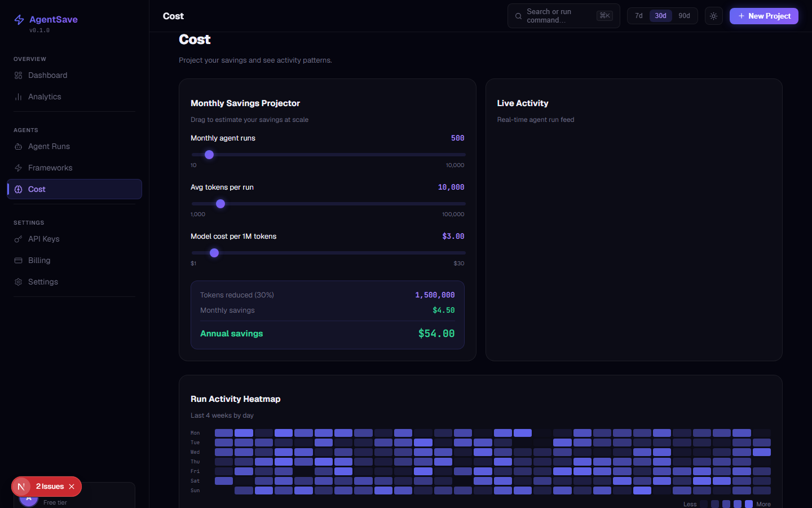Switch time range to 7d
The width and height of the screenshot is (812, 508).
click(639, 16)
